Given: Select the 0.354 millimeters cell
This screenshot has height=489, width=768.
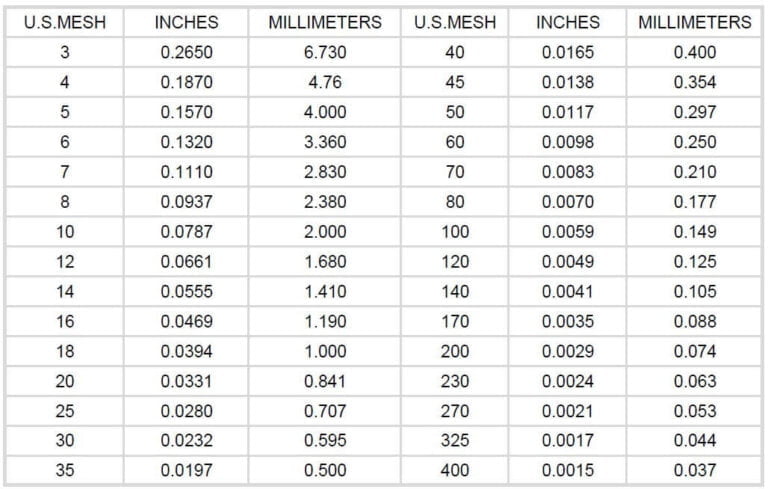Looking at the screenshot, I should 695,82.
